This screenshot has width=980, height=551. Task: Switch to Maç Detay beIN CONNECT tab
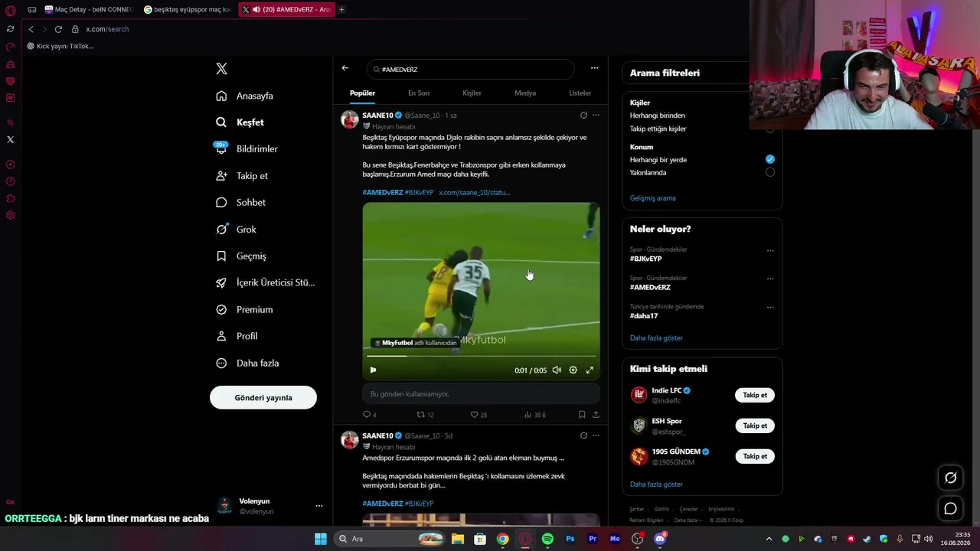coord(89,10)
